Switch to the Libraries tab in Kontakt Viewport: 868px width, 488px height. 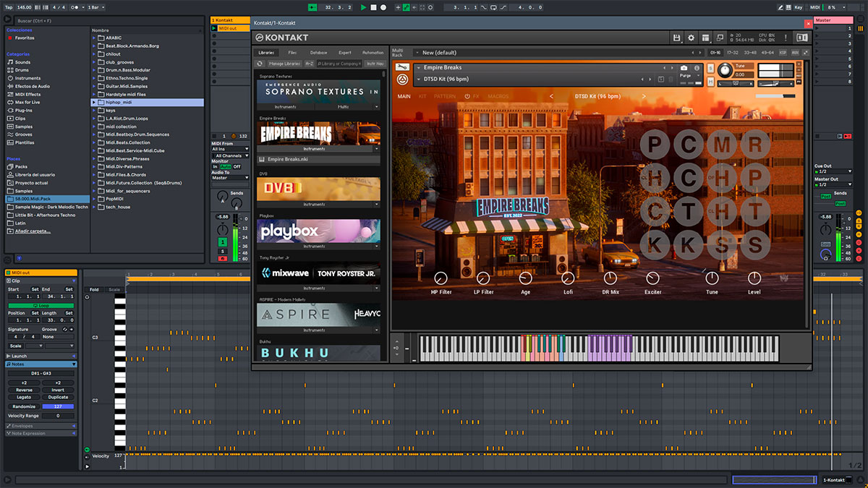coord(267,53)
